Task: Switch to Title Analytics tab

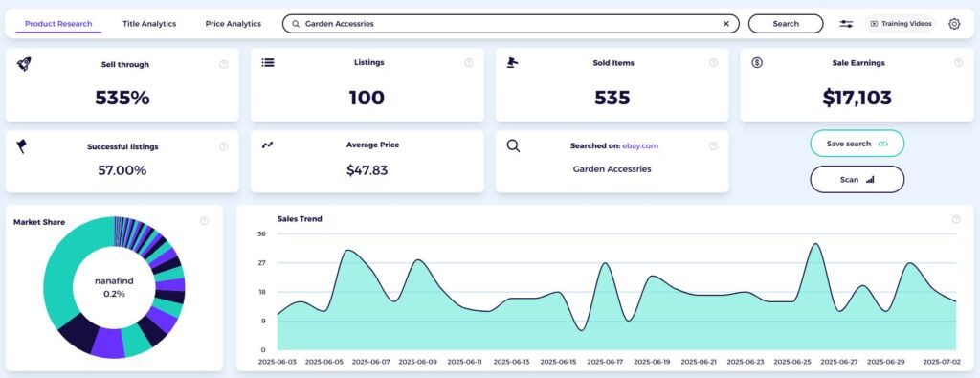Action: tap(149, 24)
